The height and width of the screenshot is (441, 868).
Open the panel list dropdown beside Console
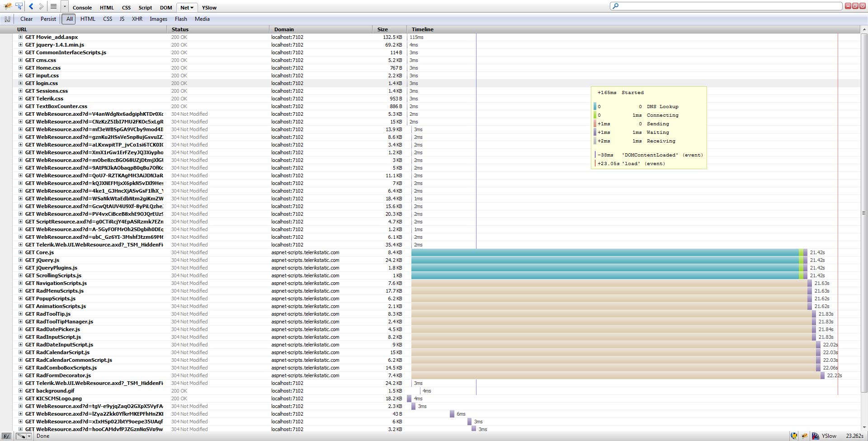click(x=65, y=7)
